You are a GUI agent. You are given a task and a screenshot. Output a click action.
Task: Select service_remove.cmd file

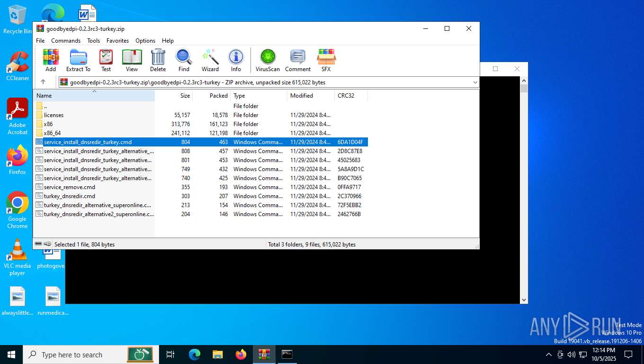tap(69, 187)
